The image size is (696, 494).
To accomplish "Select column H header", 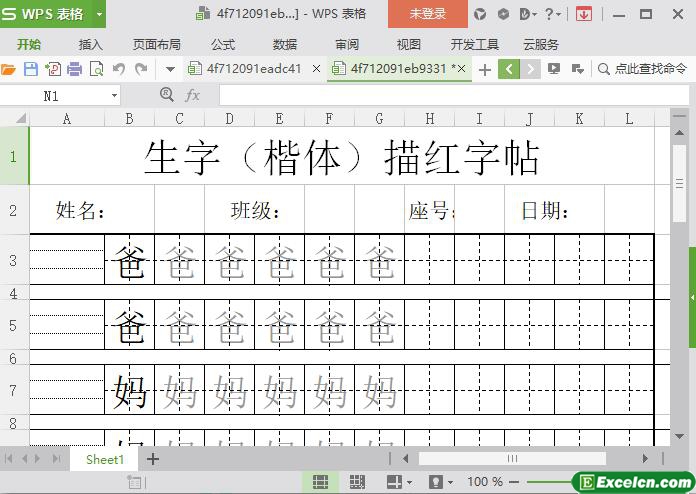I will [x=430, y=119].
